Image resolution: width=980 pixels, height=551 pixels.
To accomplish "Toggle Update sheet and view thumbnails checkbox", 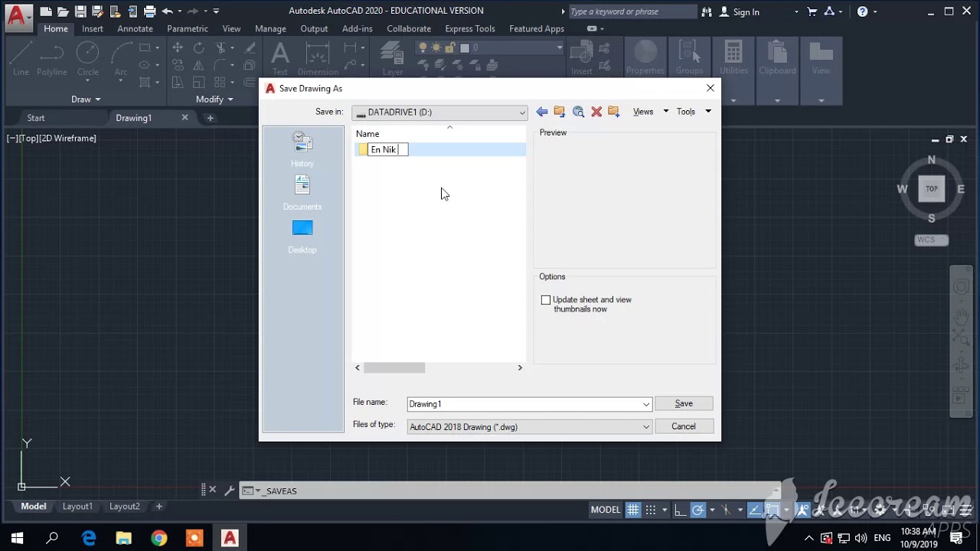I will click(x=546, y=300).
